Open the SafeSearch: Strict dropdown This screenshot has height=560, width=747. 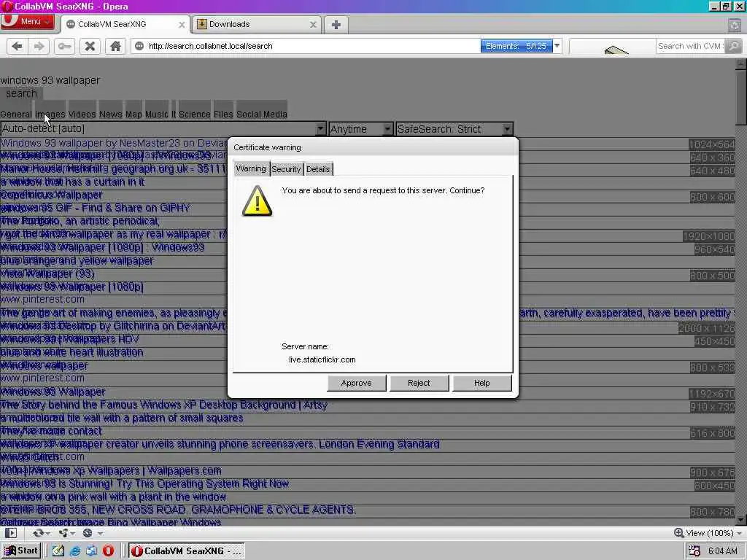pyautogui.click(x=454, y=128)
